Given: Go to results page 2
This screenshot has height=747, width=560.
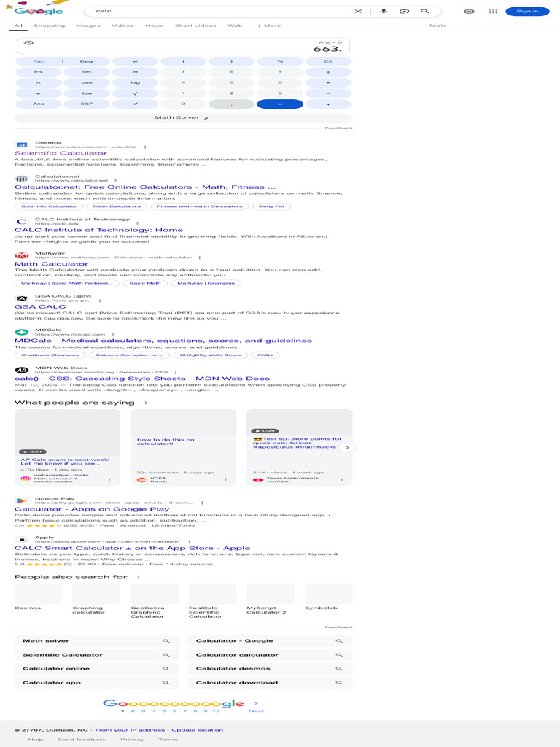Looking at the screenshot, I should [133, 711].
